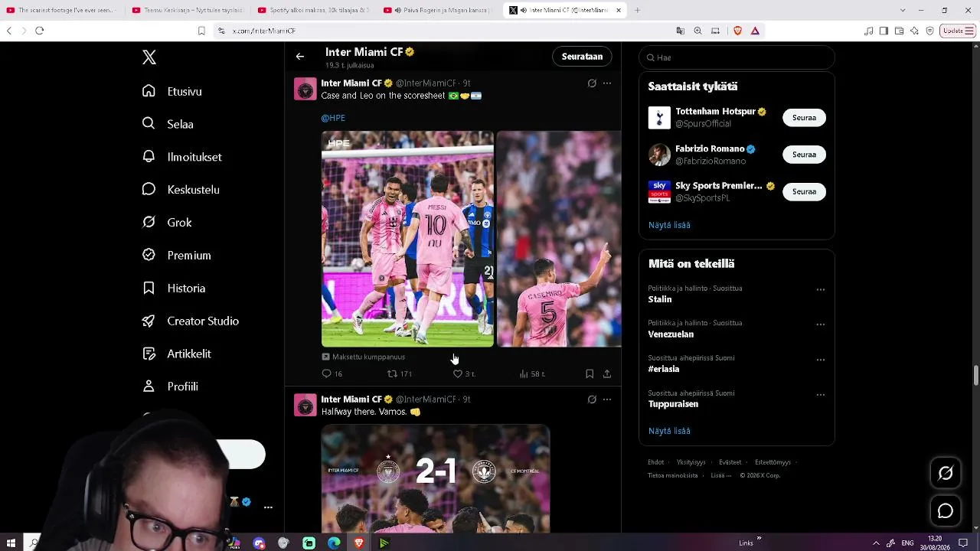This screenshot has height=551, width=980.
Task: Open the #eriasia trending topic
Action: (664, 369)
